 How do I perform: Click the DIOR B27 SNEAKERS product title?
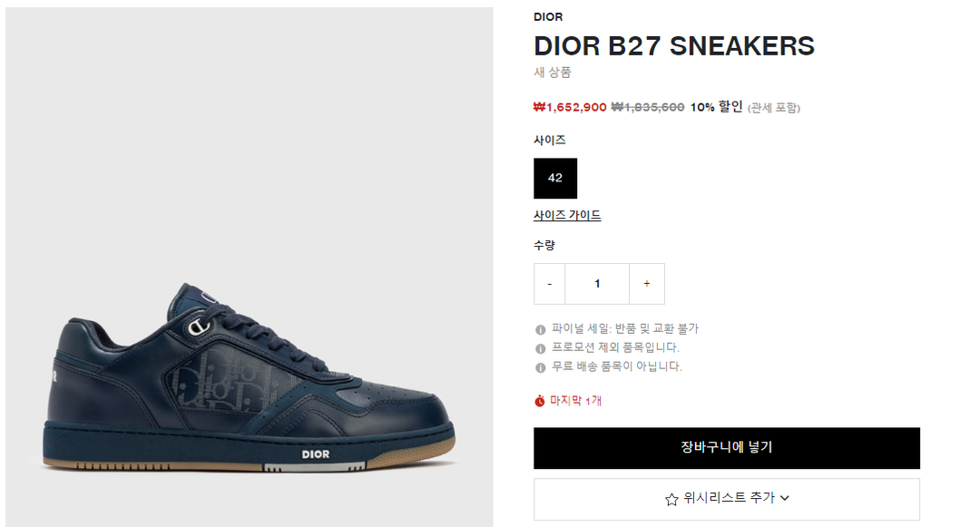(673, 45)
